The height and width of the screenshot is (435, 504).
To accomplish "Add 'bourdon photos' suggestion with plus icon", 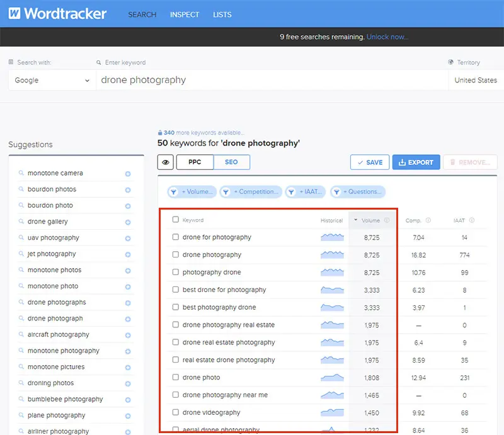I will [128, 190].
